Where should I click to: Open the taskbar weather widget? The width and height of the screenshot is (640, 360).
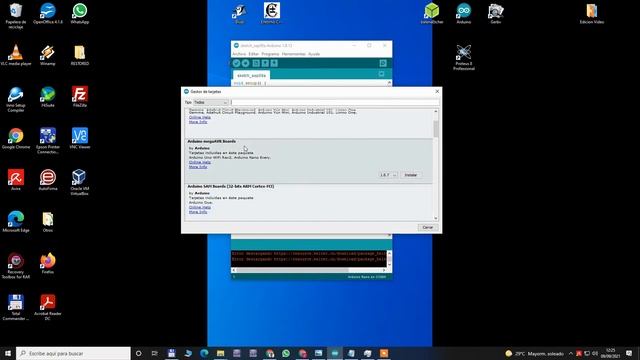[x=534, y=353]
